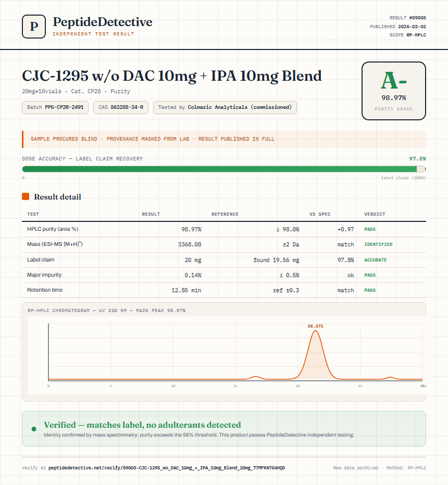Click the TEST column header
This screenshot has height=485, width=448.
click(33, 214)
